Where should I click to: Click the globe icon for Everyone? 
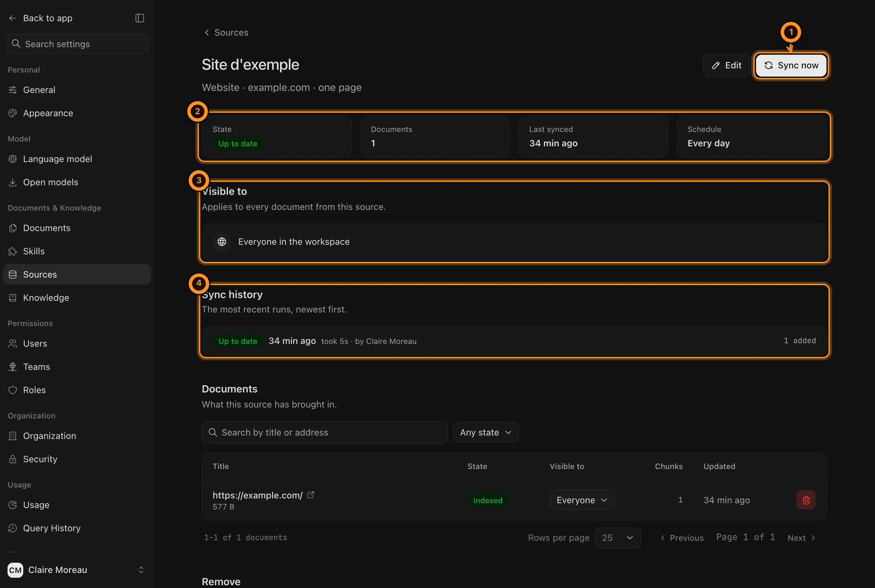tap(222, 242)
